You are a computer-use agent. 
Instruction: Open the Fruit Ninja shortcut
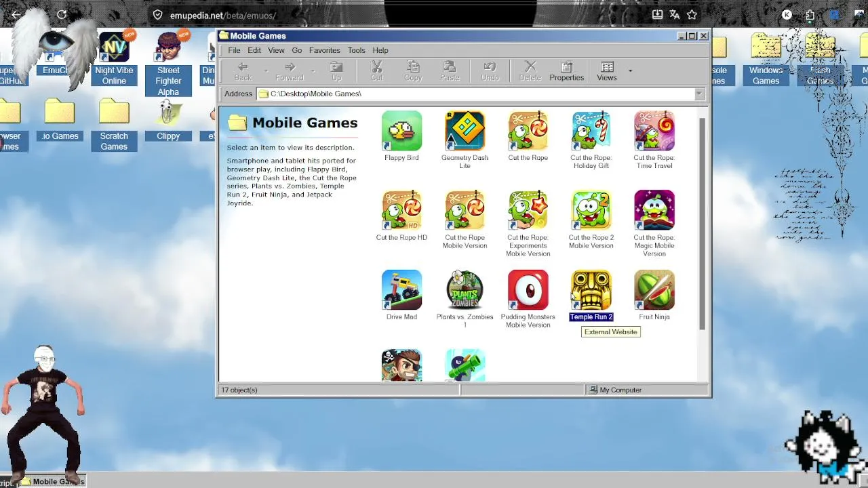(654, 289)
